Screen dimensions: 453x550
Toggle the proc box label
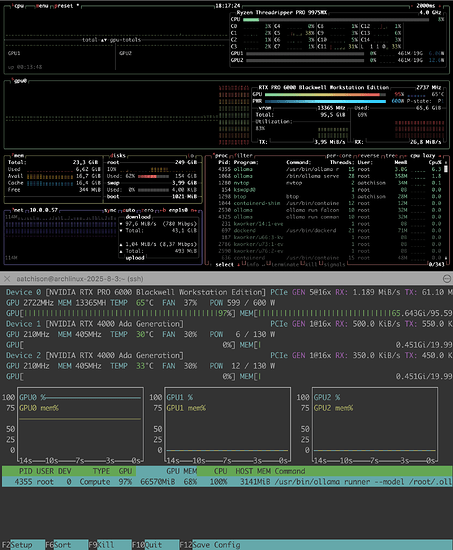(221, 155)
